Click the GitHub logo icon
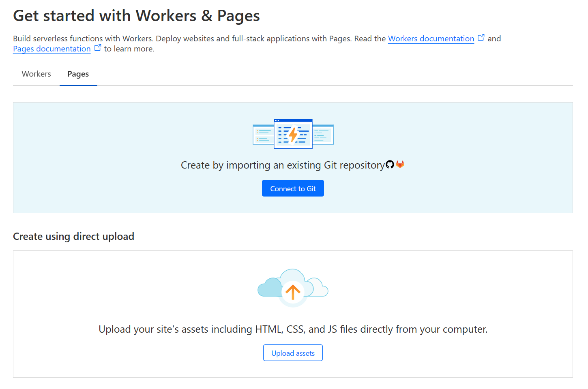Viewport: 588px width, 389px height. [x=390, y=165]
